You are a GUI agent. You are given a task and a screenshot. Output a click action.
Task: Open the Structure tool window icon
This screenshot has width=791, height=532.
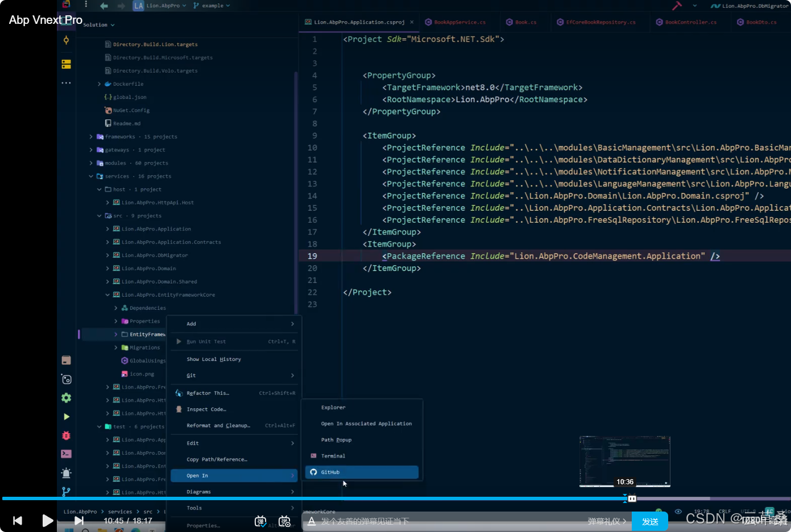click(66, 64)
